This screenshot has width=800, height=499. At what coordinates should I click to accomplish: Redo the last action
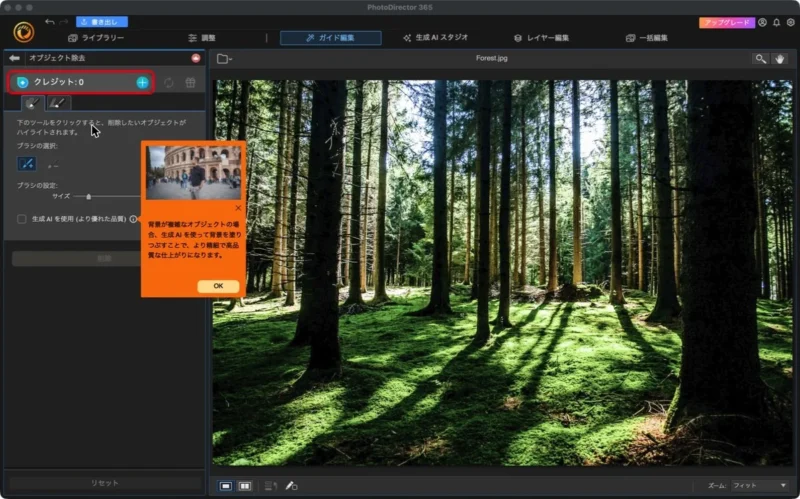[64, 21]
